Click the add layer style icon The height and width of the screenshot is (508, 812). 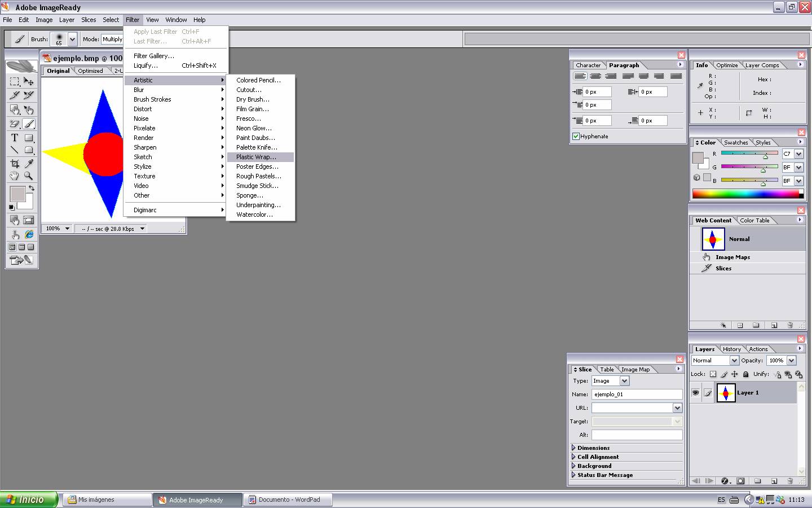[x=725, y=481]
